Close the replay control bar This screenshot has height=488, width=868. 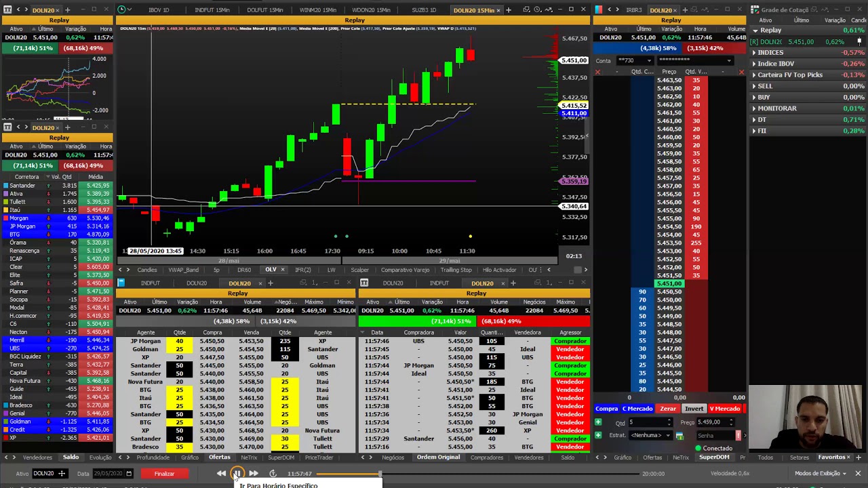858,474
